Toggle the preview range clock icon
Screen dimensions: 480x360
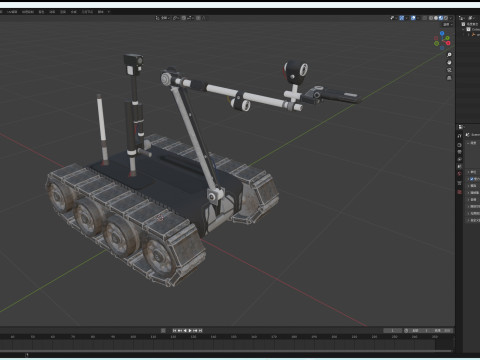point(406,330)
